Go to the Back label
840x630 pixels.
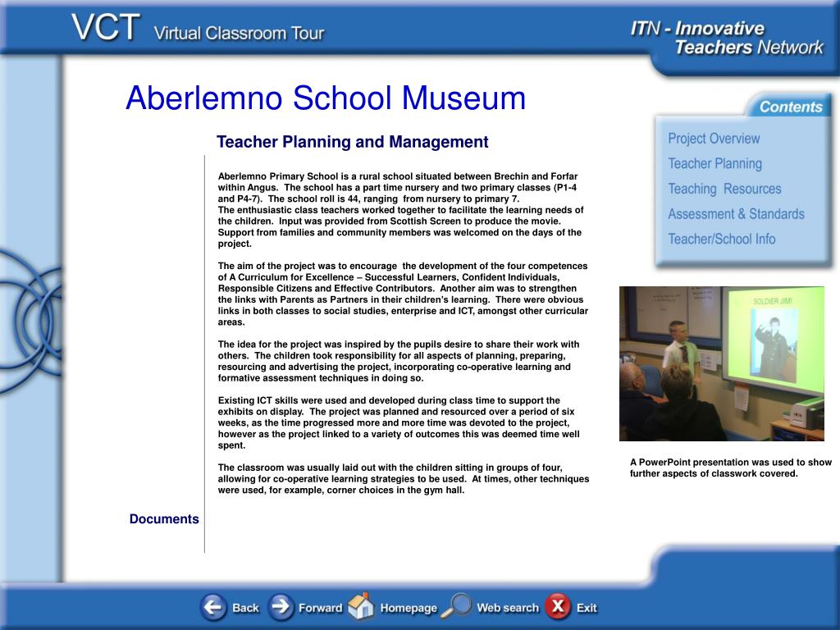pyautogui.click(x=245, y=608)
